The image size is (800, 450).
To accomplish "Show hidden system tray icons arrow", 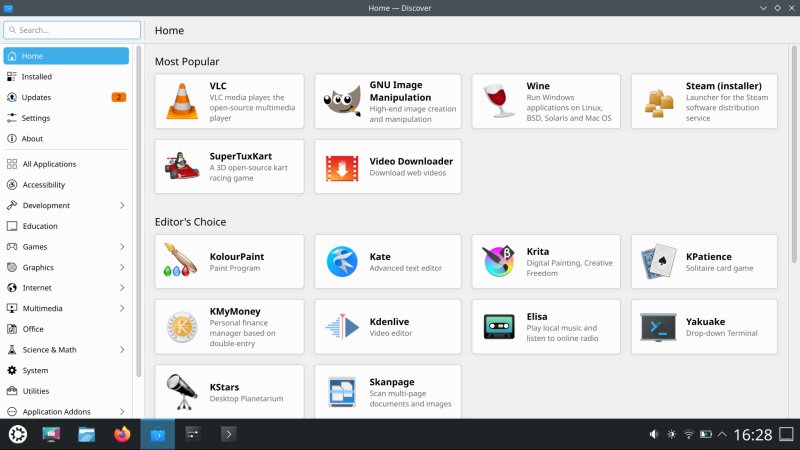I will coord(722,434).
